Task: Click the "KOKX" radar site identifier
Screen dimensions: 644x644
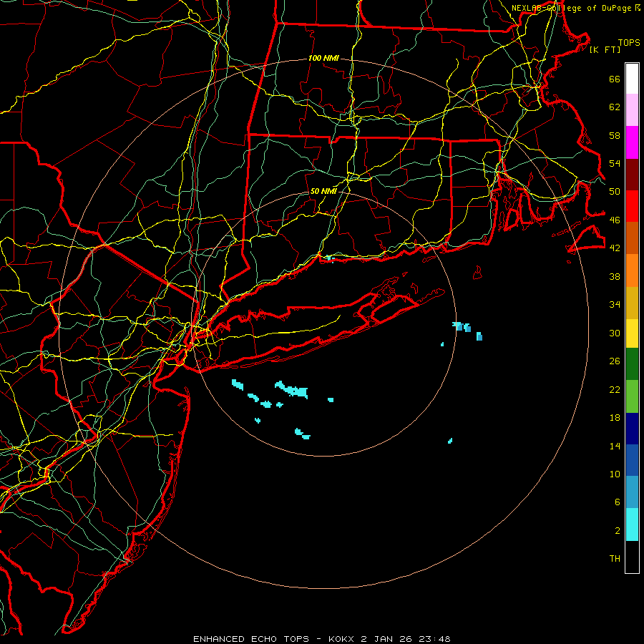Action: [341, 639]
